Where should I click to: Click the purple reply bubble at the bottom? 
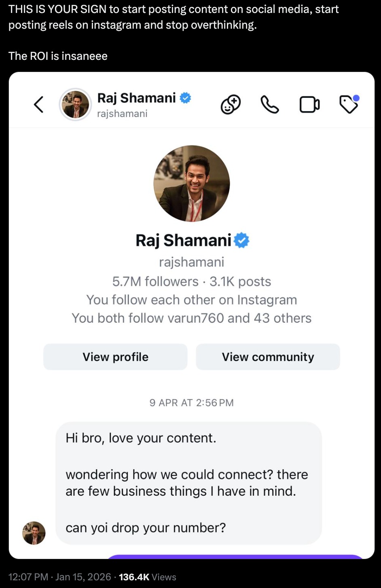coord(235,556)
